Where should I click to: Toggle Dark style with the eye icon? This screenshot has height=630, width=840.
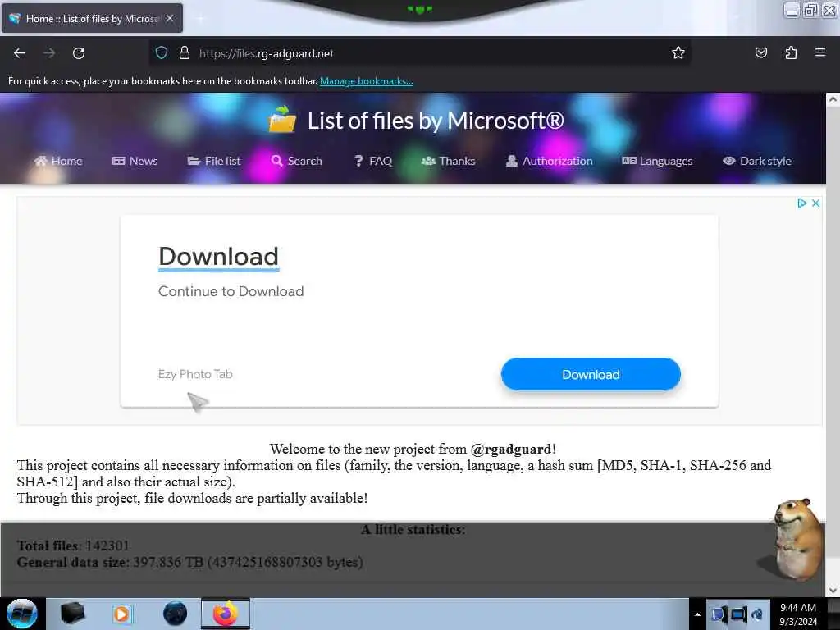pyautogui.click(x=757, y=161)
